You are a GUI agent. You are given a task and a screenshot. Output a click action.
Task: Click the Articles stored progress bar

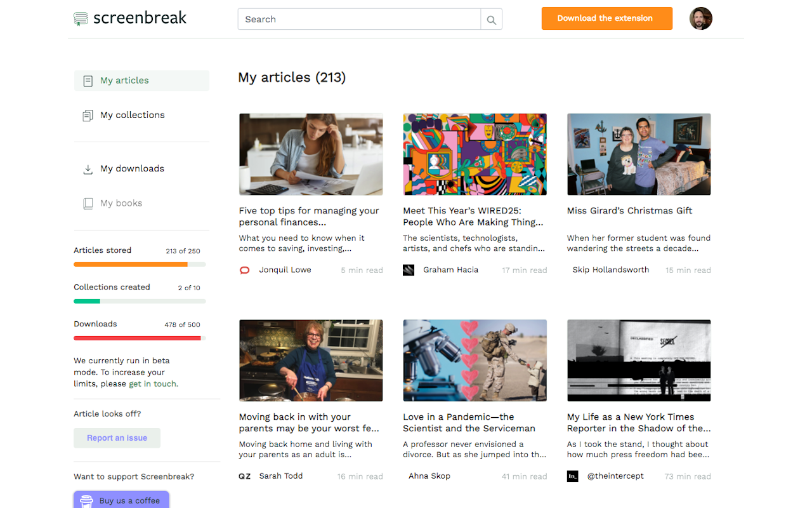click(x=138, y=264)
